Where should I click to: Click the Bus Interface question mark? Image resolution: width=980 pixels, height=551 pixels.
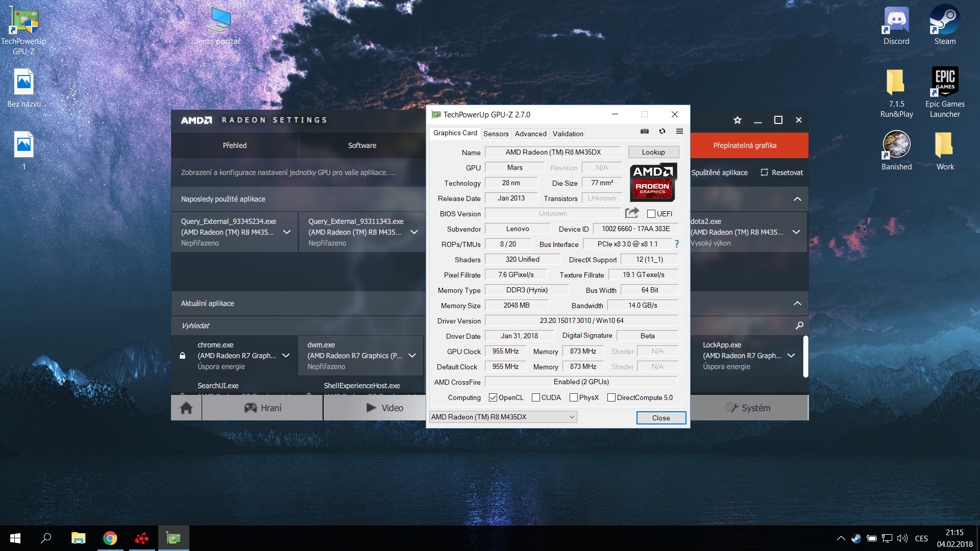click(677, 244)
